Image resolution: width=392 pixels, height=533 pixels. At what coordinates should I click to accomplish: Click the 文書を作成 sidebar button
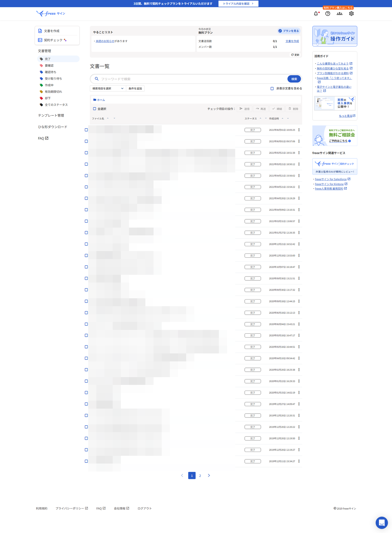point(57,31)
